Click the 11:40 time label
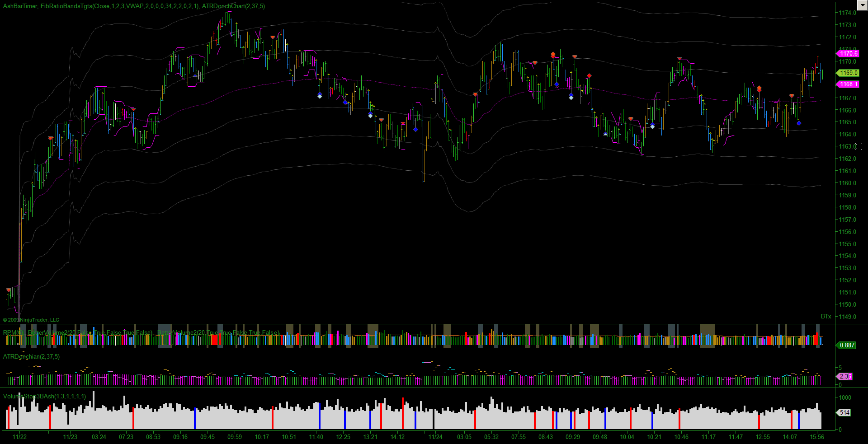This screenshot has width=868, height=444. 316,437
